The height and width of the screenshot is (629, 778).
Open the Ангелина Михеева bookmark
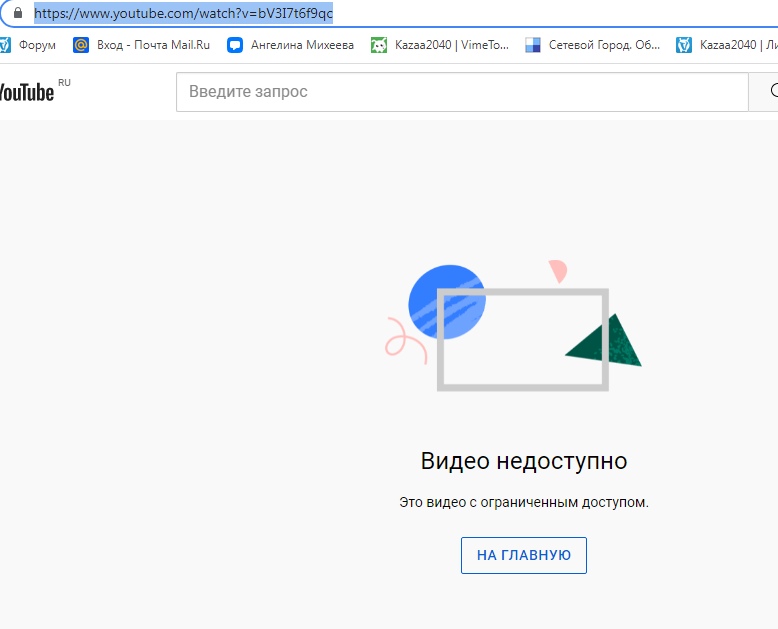point(302,45)
